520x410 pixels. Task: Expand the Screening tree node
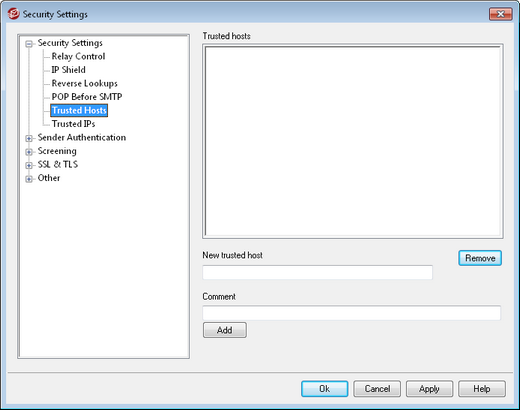tap(29, 152)
